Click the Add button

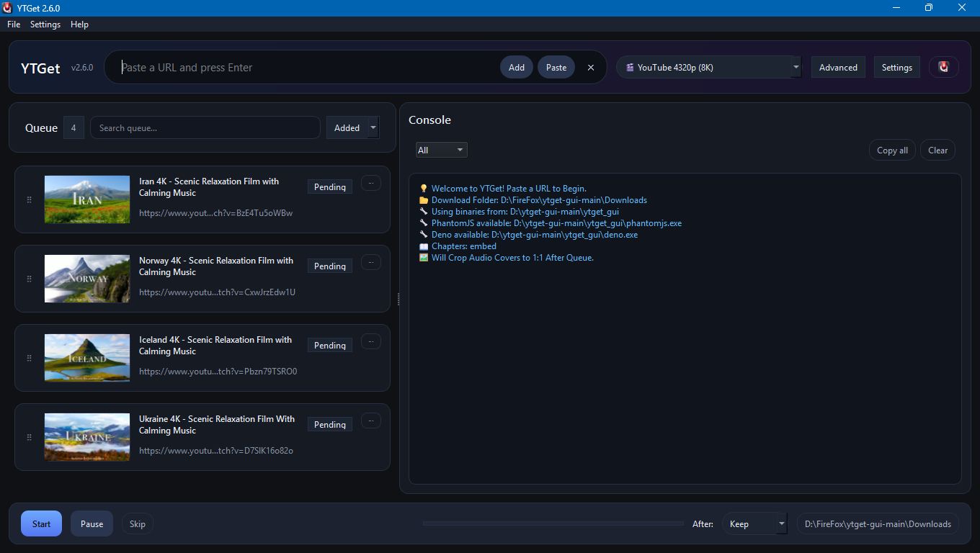click(x=517, y=68)
